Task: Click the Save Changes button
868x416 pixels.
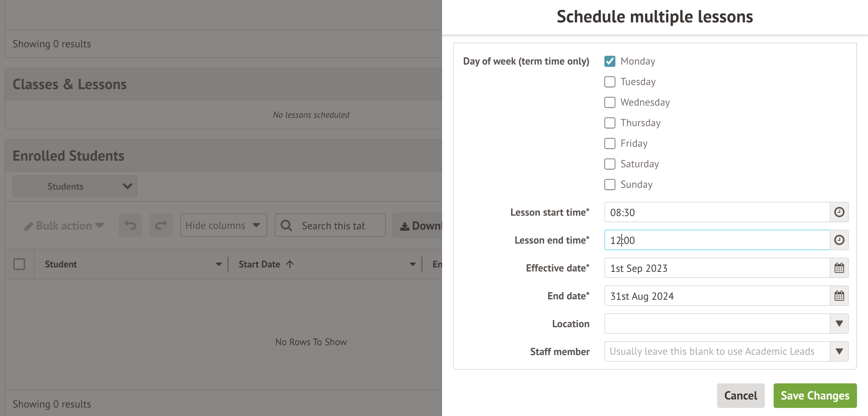Action: [815, 395]
